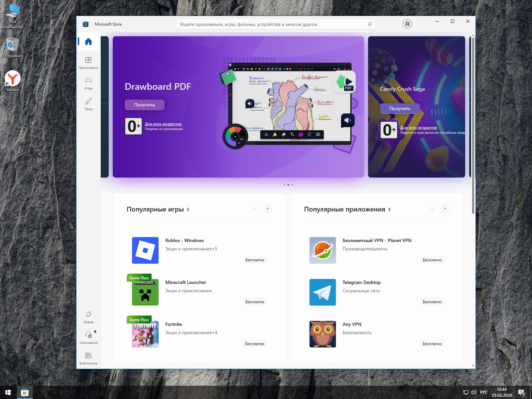Screen dimensions: 532x399
Task: Click the store search input field
Action: [x=271, y=24]
